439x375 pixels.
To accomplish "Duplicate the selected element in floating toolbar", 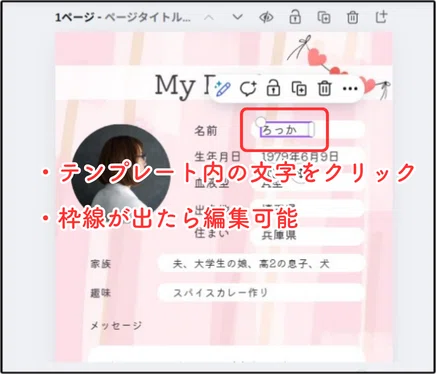I will (299, 89).
